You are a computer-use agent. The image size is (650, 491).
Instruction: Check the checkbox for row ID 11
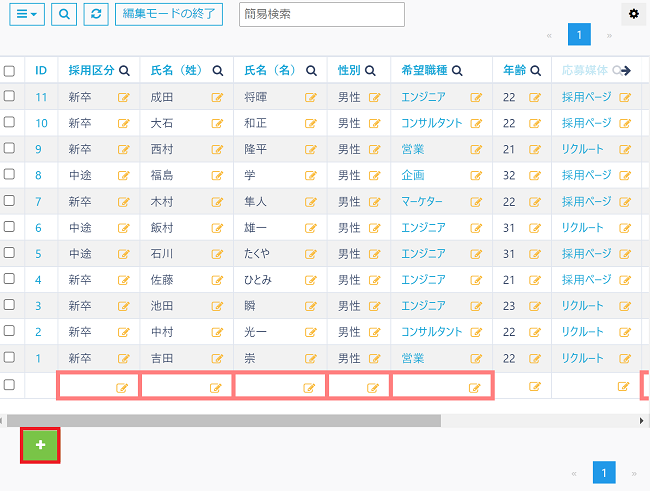pos(9,96)
